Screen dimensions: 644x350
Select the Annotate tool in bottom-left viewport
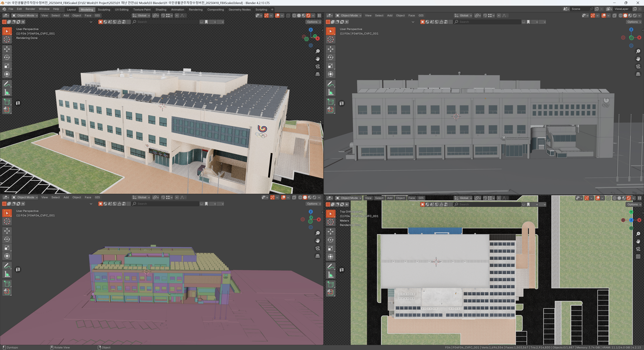pos(7,266)
